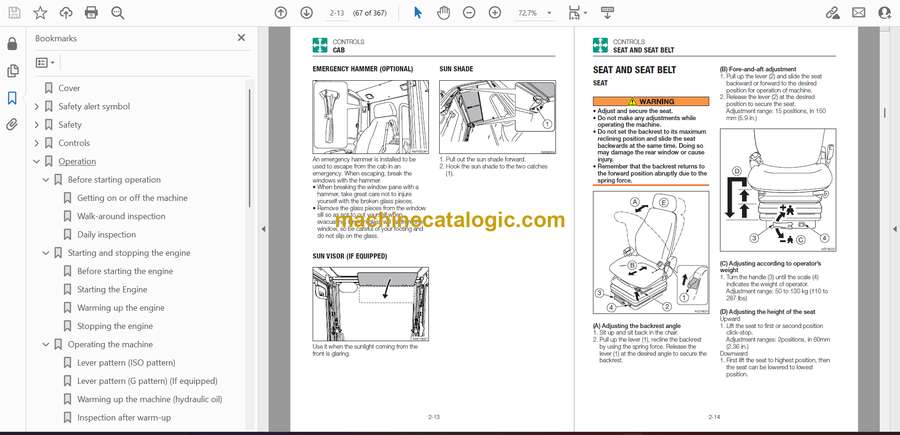The height and width of the screenshot is (435, 900).
Task: Click the seat backrest adjustment diagram
Action: click(x=650, y=253)
